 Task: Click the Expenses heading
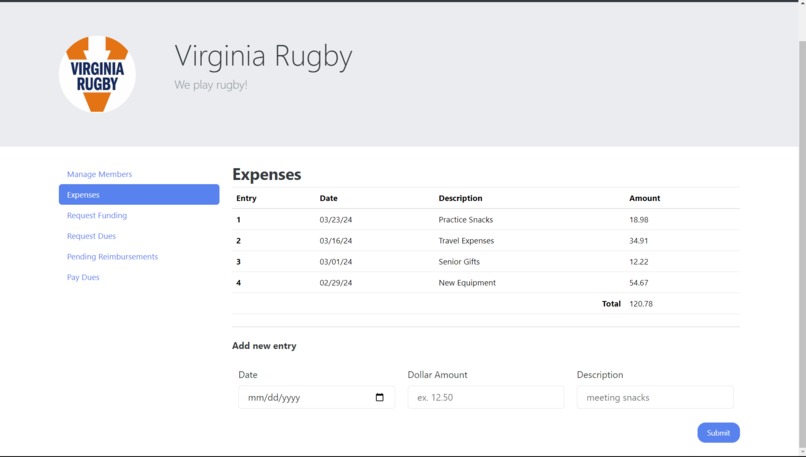pos(267,174)
